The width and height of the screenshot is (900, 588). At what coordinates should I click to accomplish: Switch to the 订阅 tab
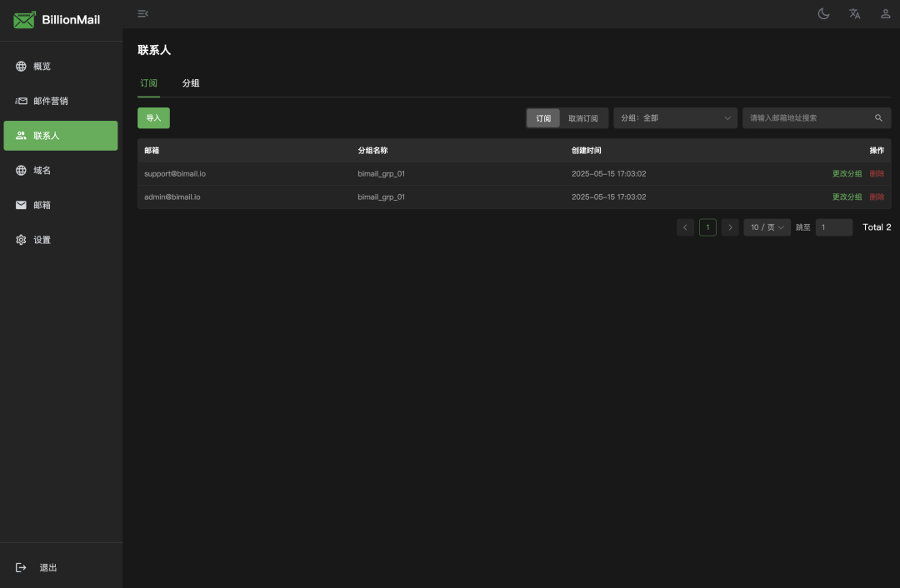148,83
